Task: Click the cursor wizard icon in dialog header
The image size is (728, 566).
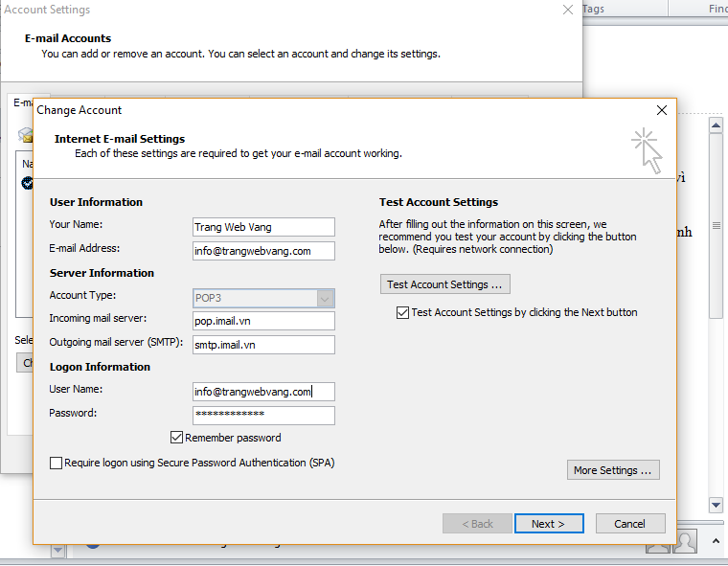Action: [648, 150]
